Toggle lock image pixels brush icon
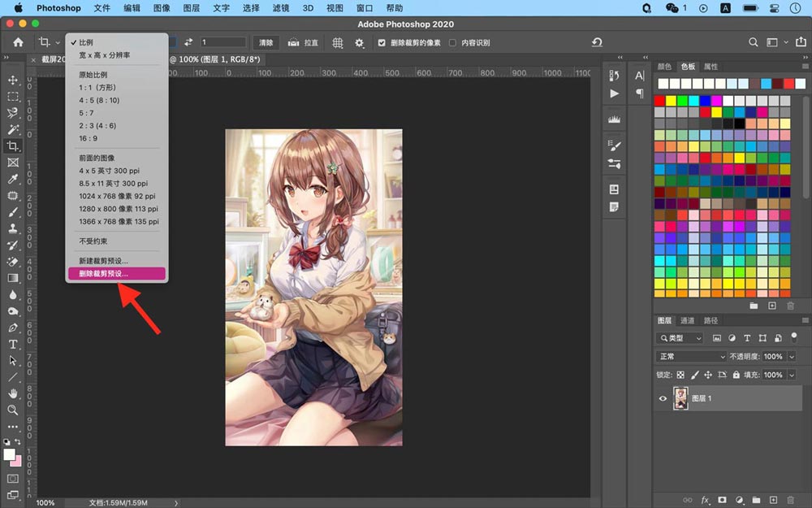 694,375
